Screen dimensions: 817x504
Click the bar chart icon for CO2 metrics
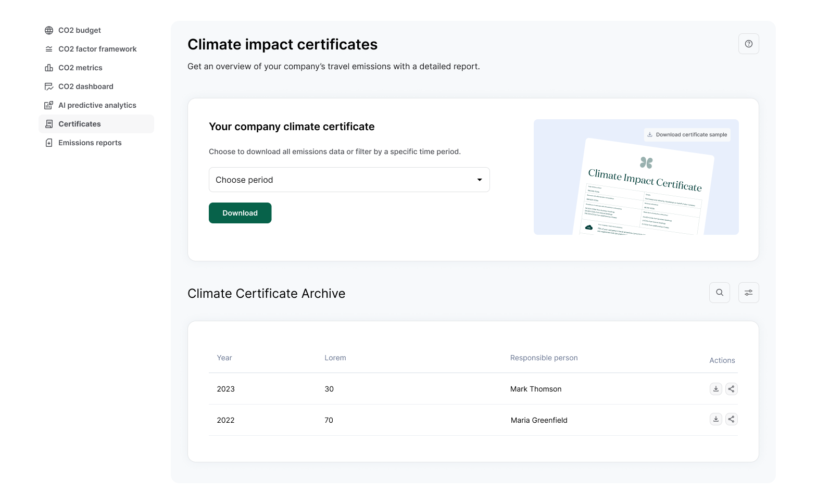(49, 68)
